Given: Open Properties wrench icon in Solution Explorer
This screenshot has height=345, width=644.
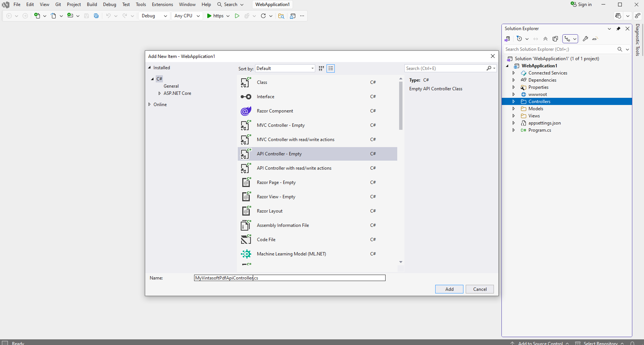Looking at the screenshot, I should (585, 39).
